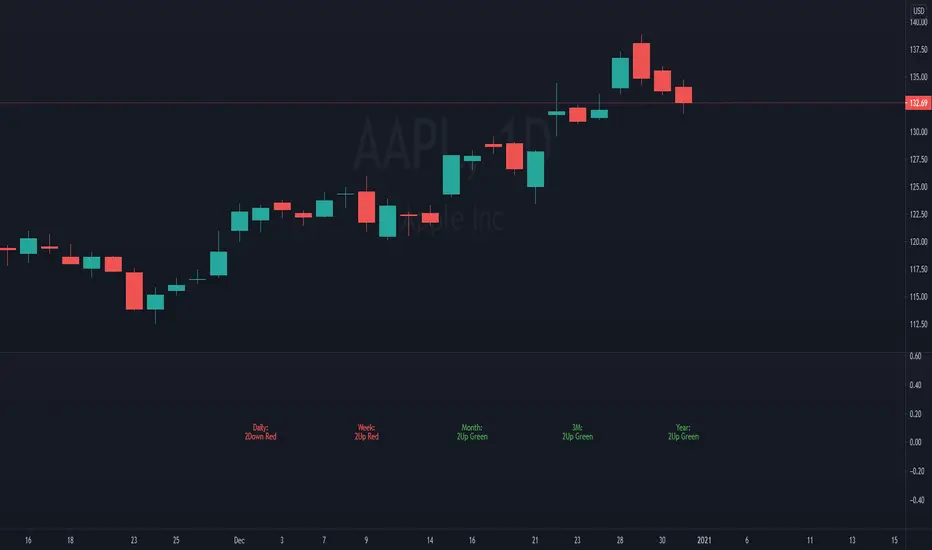This screenshot has height=550, width=932.
Task: Click the tallest red candle near 137.50
Action: point(641,60)
